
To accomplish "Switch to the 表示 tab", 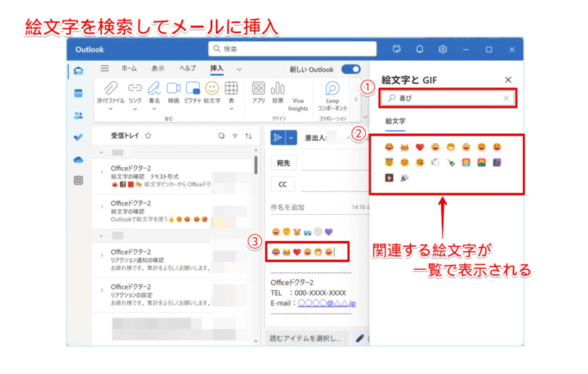I will [x=158, y=68].
